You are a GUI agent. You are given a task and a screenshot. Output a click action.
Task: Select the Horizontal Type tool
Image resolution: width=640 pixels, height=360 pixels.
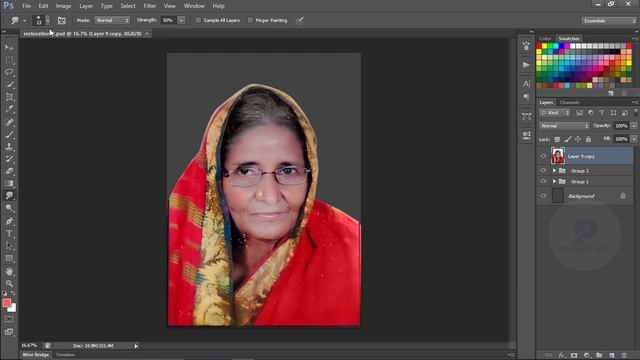tap(9, 234)
